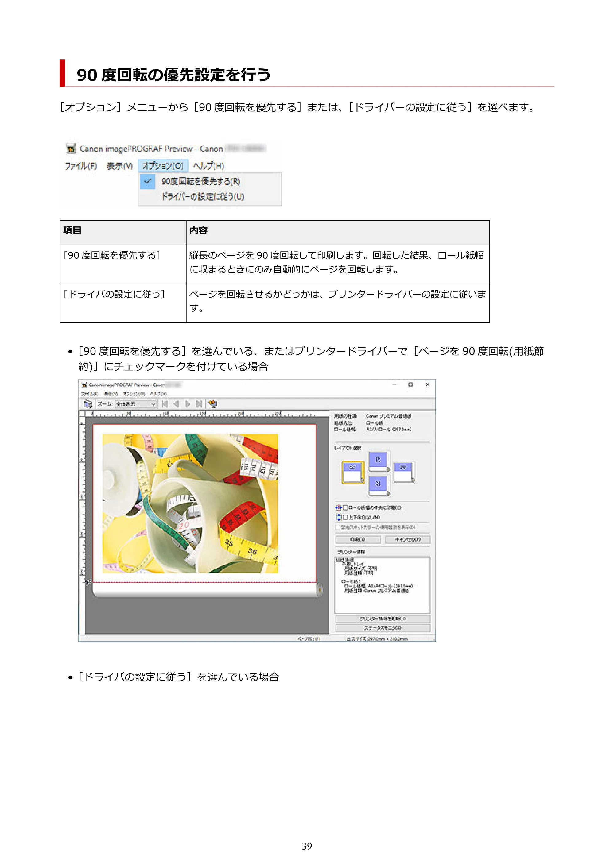
Task: Click the page heading 90 度回転の優先設定を行う
Action: (174, 75)
